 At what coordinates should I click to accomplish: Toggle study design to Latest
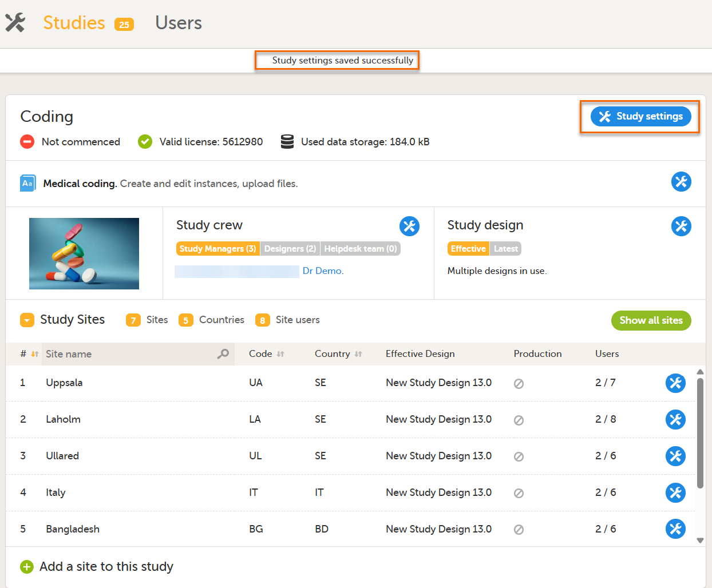point(505,249)
